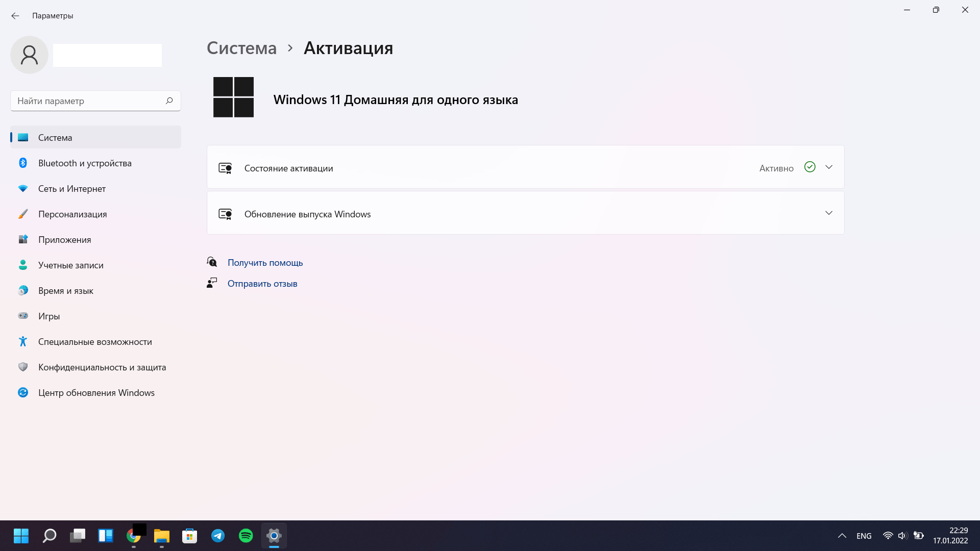Open Telegram from the taskbar

(218, 536)
